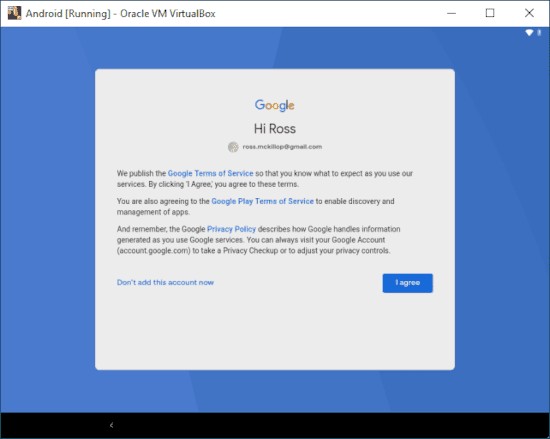Click the Wi-Fi status icon
This screenshot has width=550, height=439.
pos(529,33)
